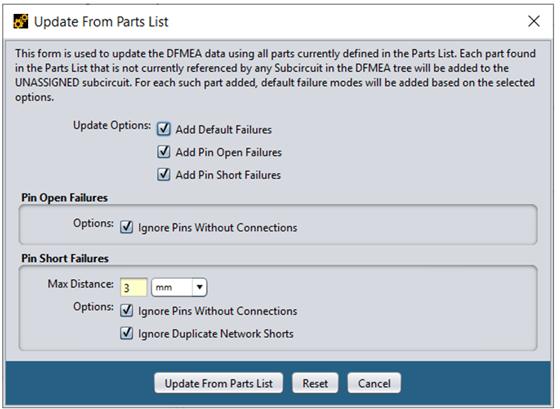This screenshot has width=560, height=409.
Task: Cancel the dialog
Action: [x=374, y=383]
